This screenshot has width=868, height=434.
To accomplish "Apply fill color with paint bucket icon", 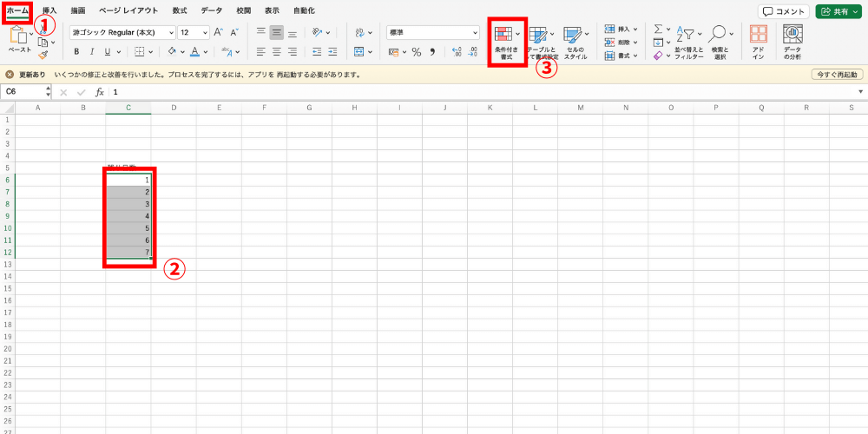I will point(172,51).
